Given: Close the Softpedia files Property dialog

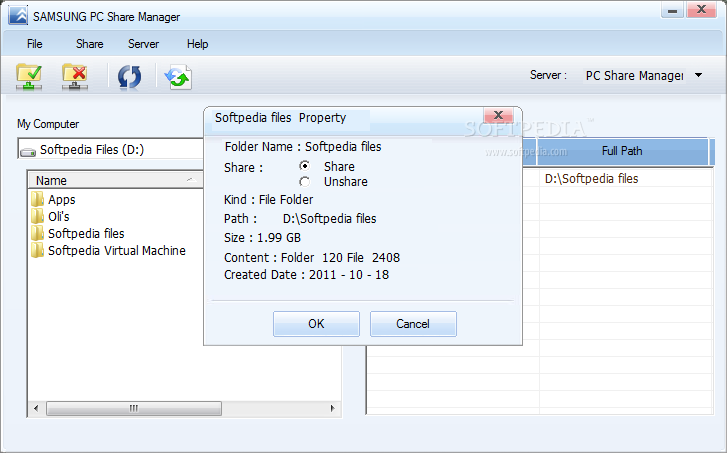Looking at the screenshot, I should pyautogui.click(x=498, y=115).
